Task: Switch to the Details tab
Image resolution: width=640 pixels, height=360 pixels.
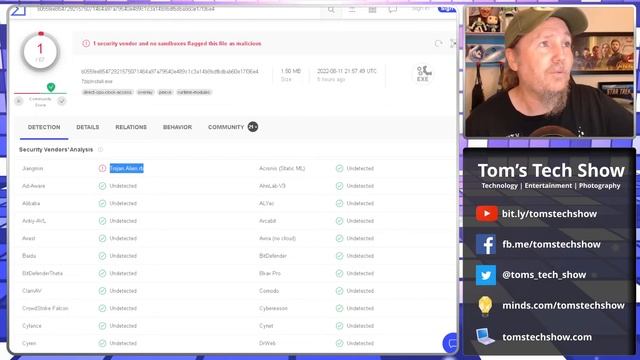Action: coord(88,127)
